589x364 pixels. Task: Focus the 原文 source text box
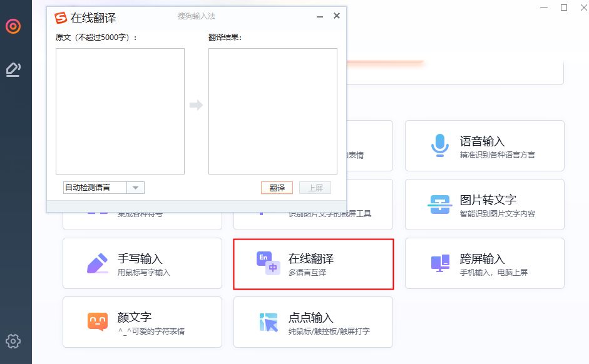click(120, 111)
